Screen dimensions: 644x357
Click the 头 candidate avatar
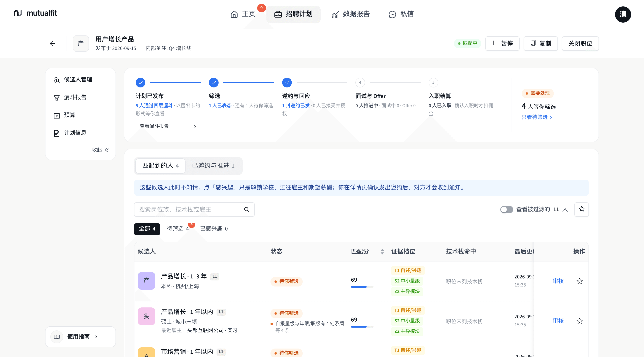pyautogui.click(x=147, y=316)
